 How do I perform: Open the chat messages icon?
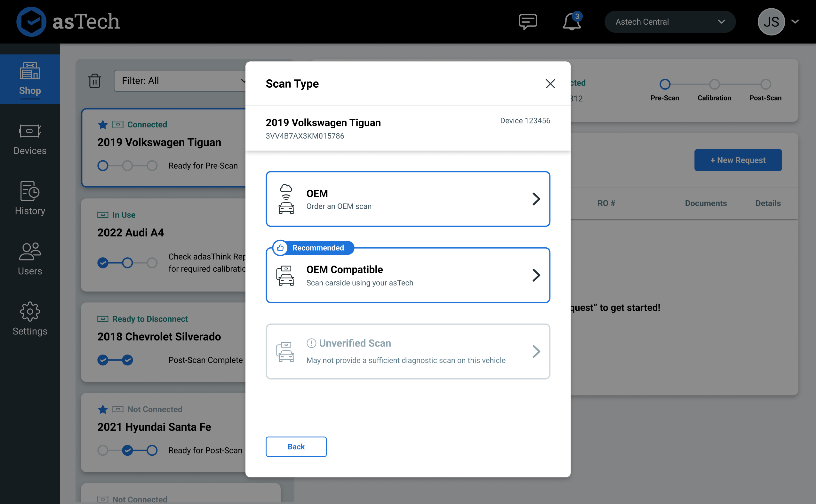coord(528,22)
